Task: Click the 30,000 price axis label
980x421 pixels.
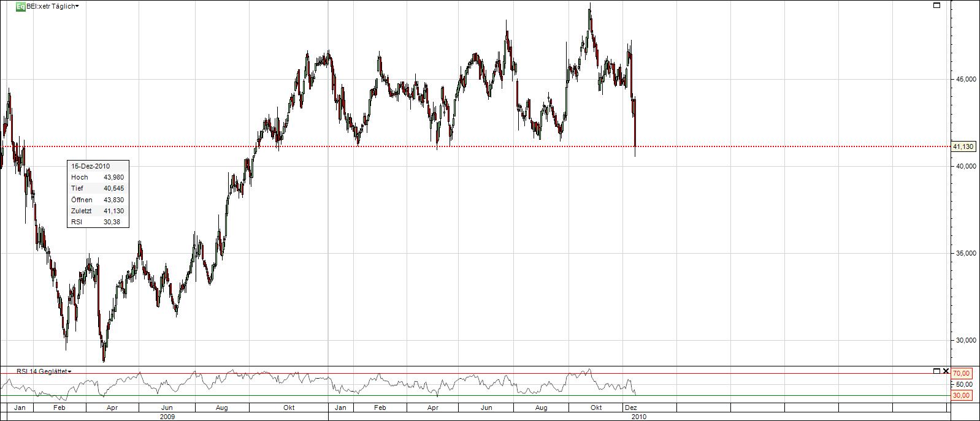Action: tap(964, 341)
